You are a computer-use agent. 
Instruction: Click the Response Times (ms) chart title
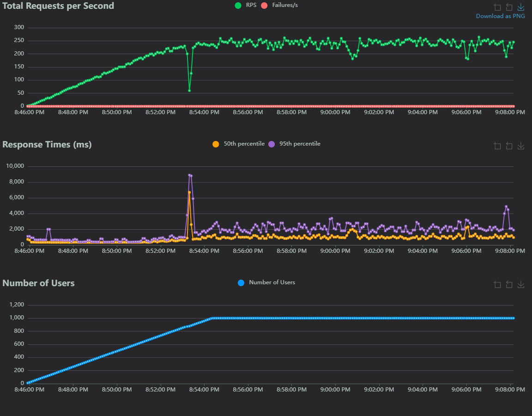(47, 145)
